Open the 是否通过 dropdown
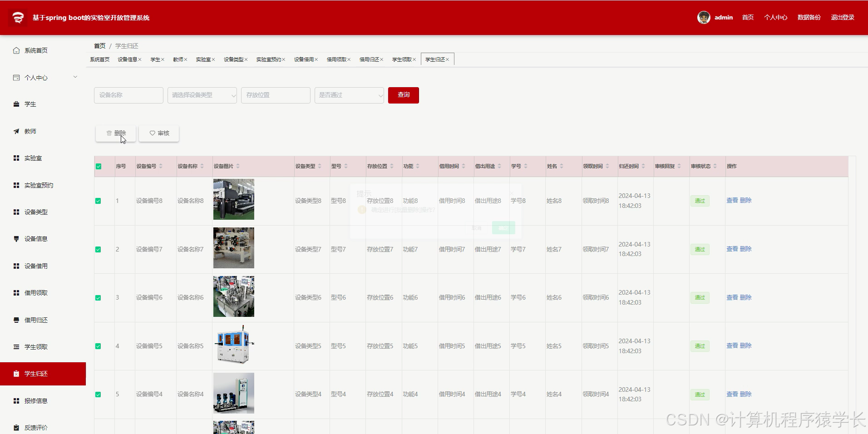Image resolution: width=868 pixels, height=434 pixels. 349,95
